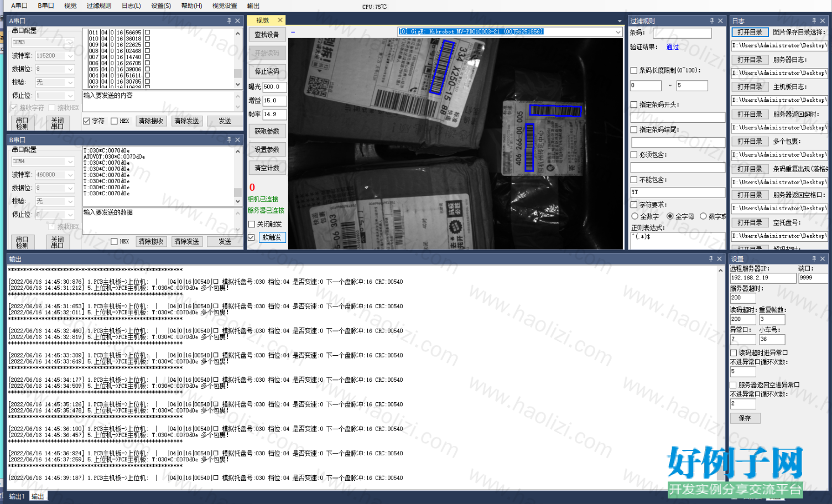This screenshot has height=504, width=832.
Task: Expand the GigE Hikrobot camera selector dropdown
Action: pos(618,32)
